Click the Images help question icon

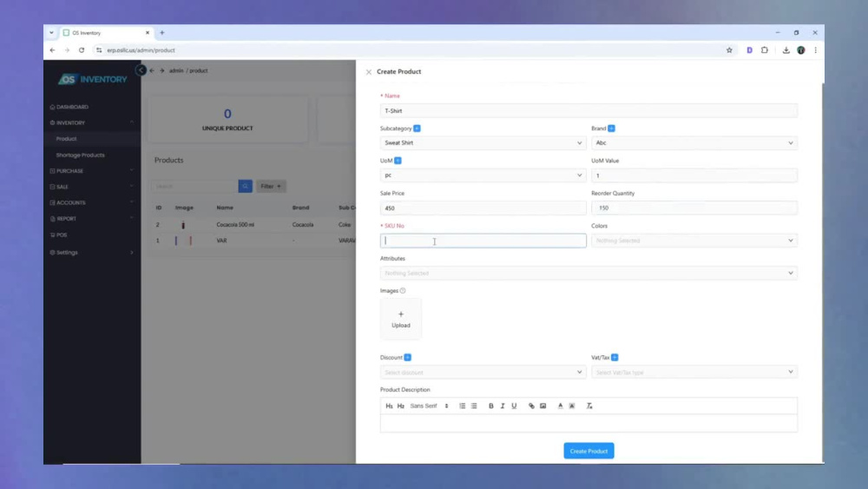403,291
